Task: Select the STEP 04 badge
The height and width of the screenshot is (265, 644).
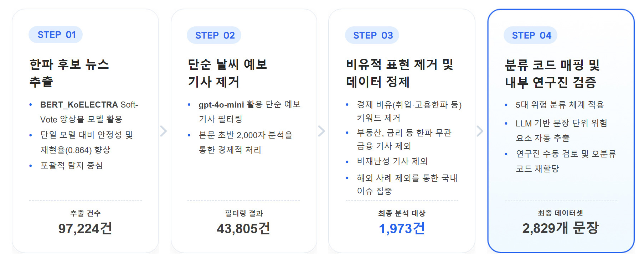Action: pos(531,35)
